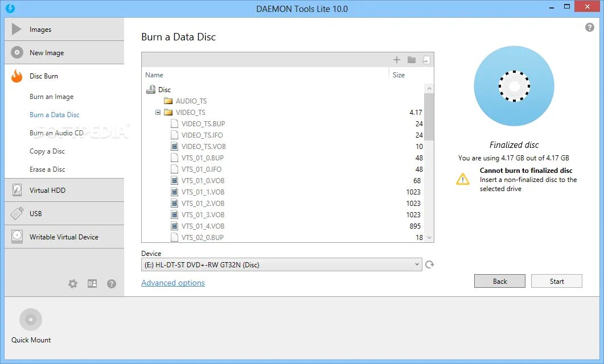Click the New Image disc icon

pos(17,52)
